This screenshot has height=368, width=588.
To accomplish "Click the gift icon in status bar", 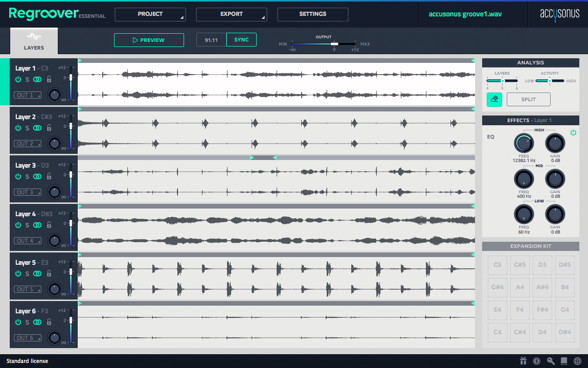I will [x=523, y=361].
